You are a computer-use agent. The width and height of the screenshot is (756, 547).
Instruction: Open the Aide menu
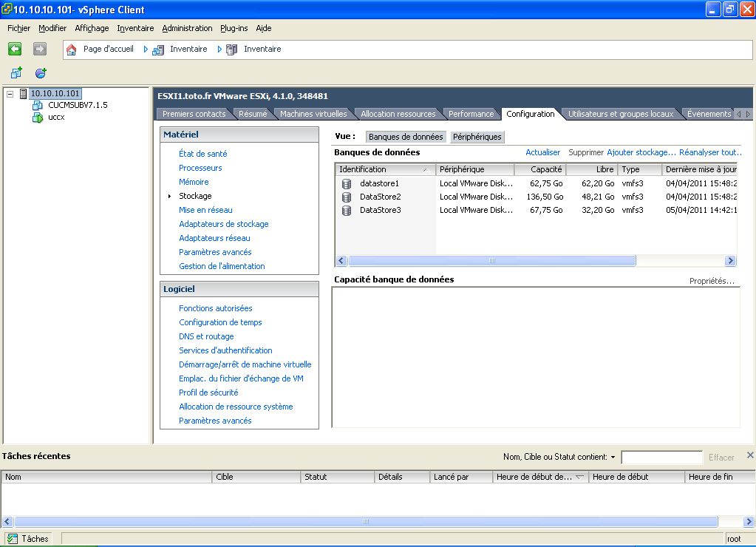point(263,29)
